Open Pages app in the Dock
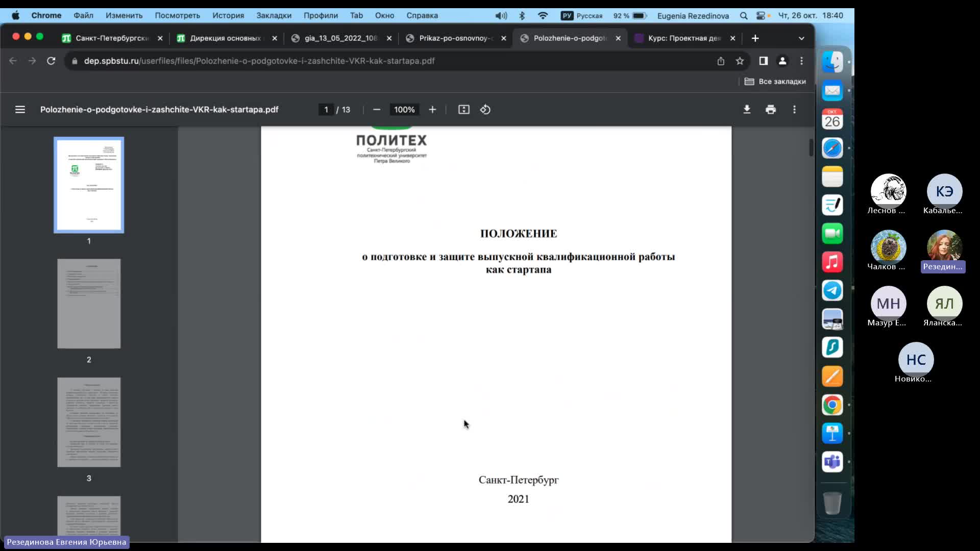Image resolution: width=980 pixels, height=551 pixels. coord(832,377)
